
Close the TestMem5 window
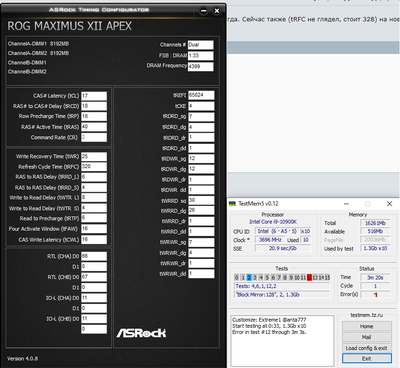(x=389, y=203)
